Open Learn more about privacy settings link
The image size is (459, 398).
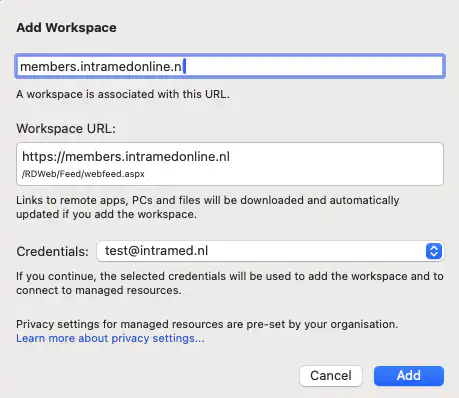coord(110,338)
